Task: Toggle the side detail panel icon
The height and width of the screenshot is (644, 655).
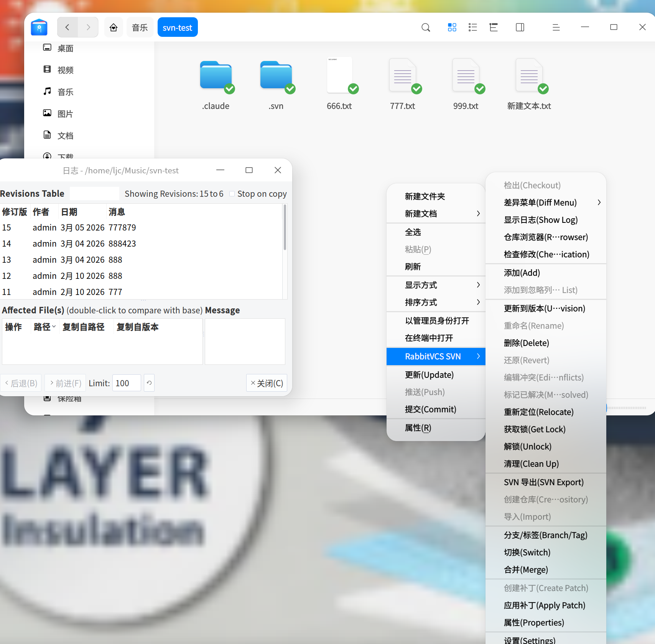Action: pos(520,27)
